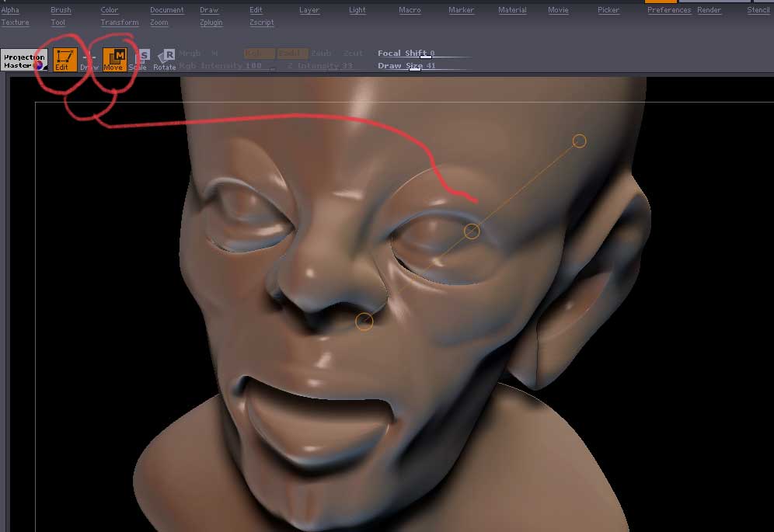Click the action line circle on the nose
This screenshot has height=532, width=774.
364,322
